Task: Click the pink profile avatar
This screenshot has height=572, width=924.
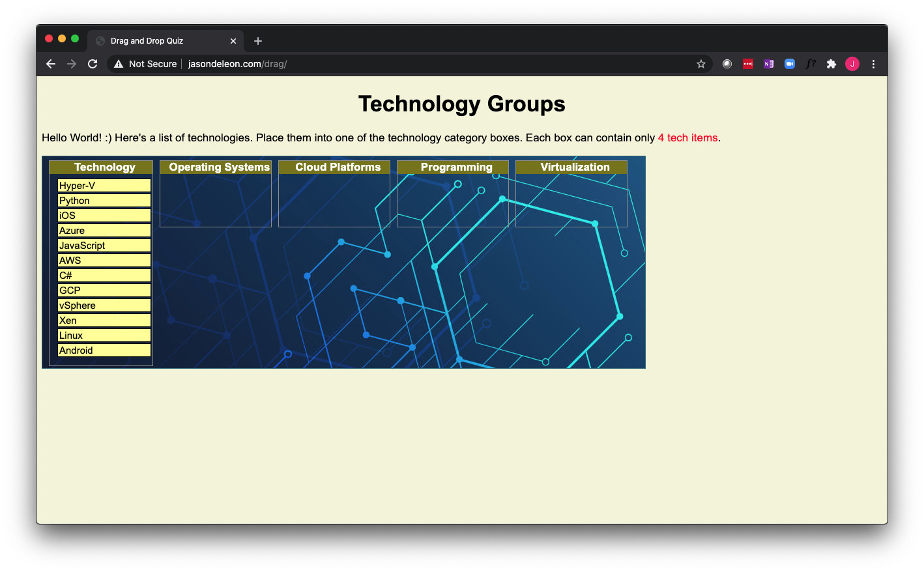Action: tap(852, 64)
